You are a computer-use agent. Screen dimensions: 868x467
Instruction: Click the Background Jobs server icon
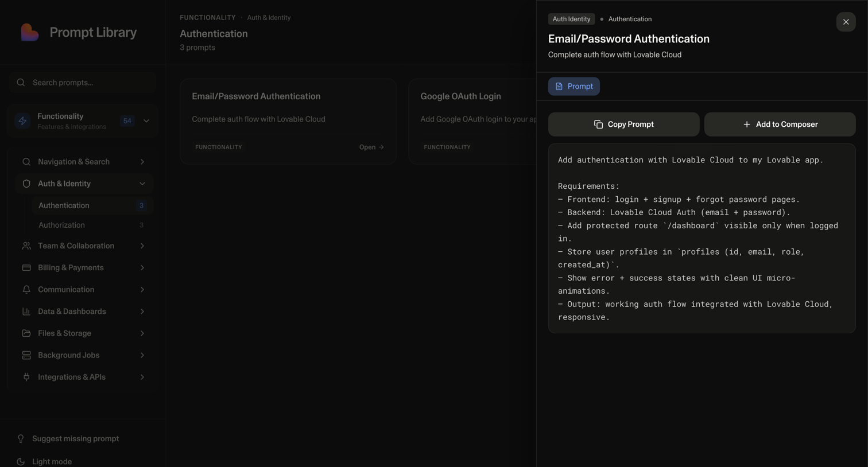coord(26,355)
